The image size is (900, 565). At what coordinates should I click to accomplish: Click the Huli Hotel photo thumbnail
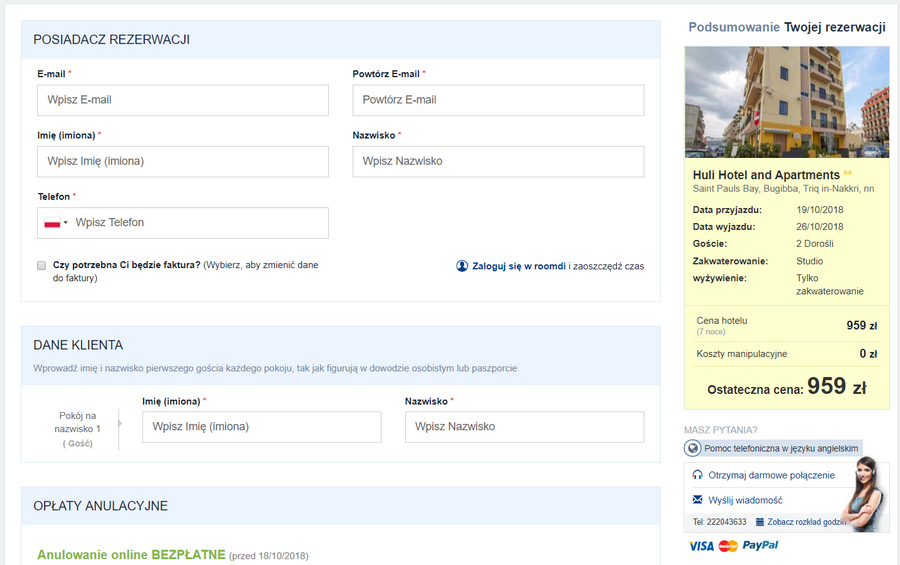(x=787, y=102)
